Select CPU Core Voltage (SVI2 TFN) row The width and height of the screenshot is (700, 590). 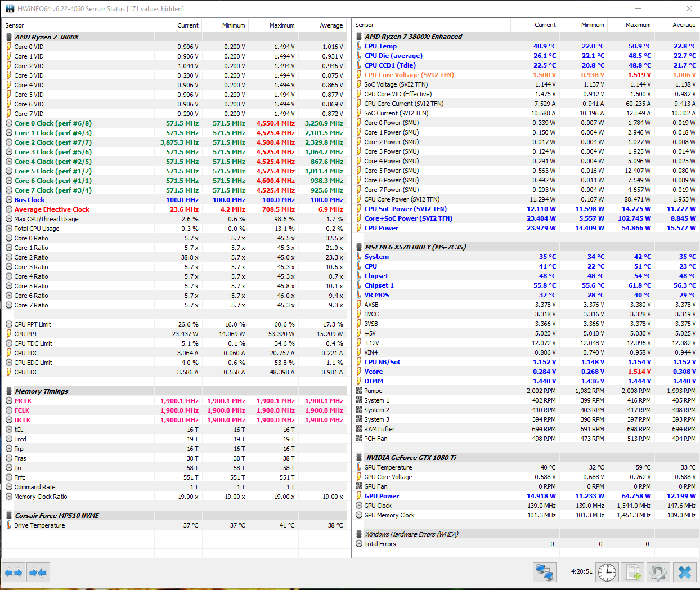(526, 75)
